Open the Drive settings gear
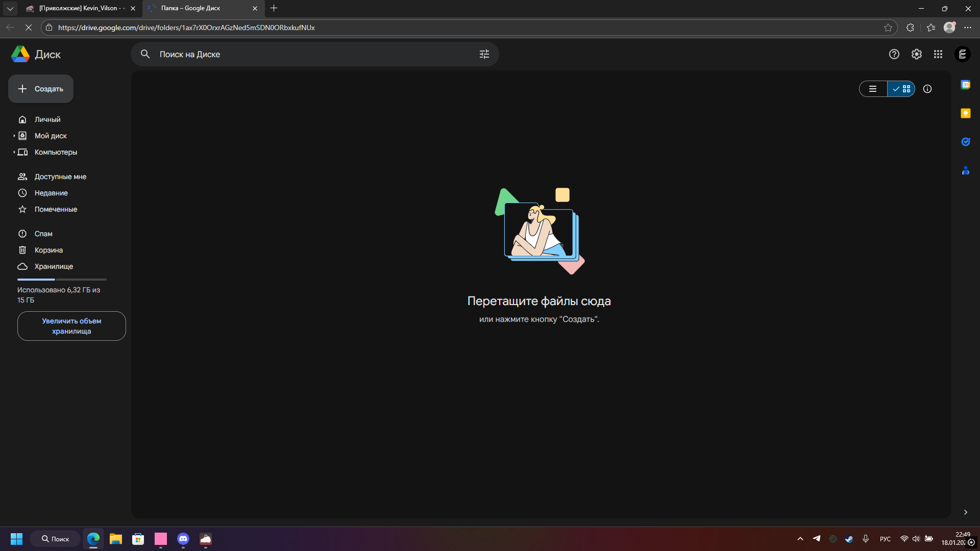 916,54
